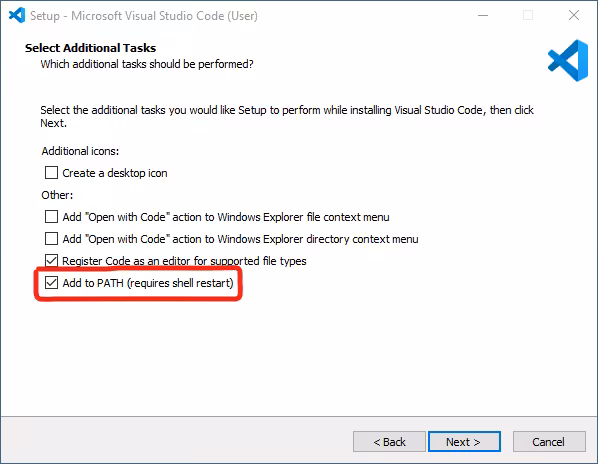The height and width of the screenshot is (464, 598).
Task: Cancel the Visual Studio Code installation
Action: pos(549,442)
